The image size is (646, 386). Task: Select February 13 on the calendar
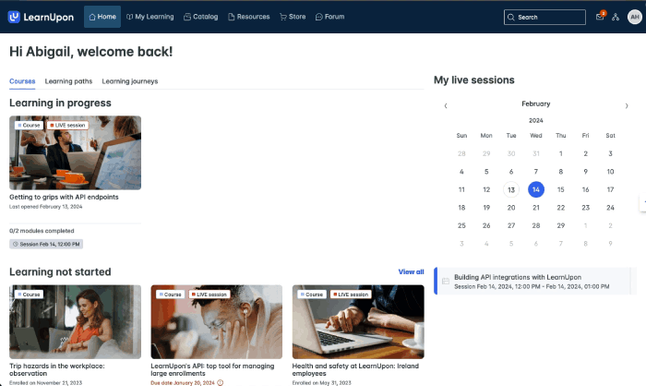pyautogui.click(x=511, y=189)
